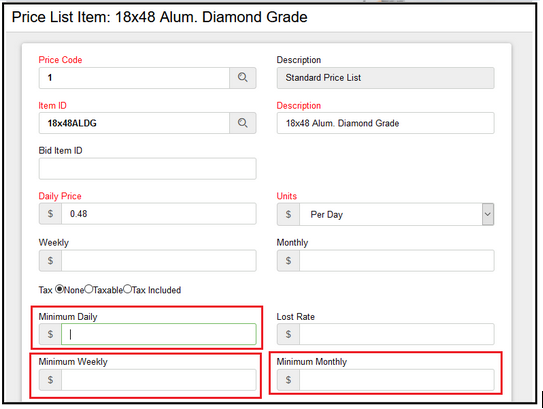Click the dollar sign beside Daily Price
543x409 pixels.
pyautogui.click(x=51, y=214)
